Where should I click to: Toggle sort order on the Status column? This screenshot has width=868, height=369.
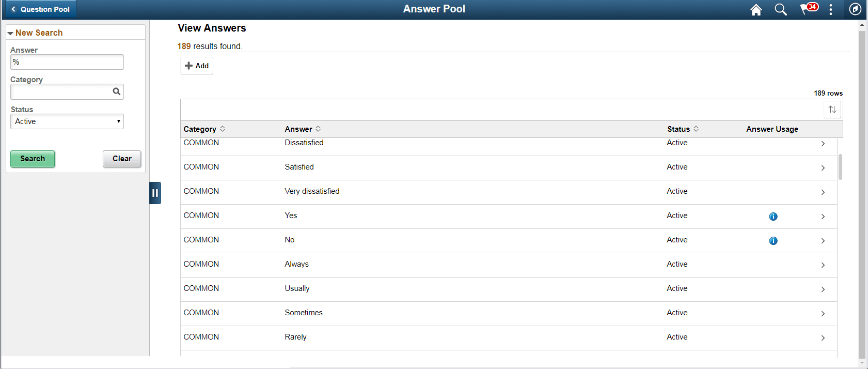pos(696,129)
